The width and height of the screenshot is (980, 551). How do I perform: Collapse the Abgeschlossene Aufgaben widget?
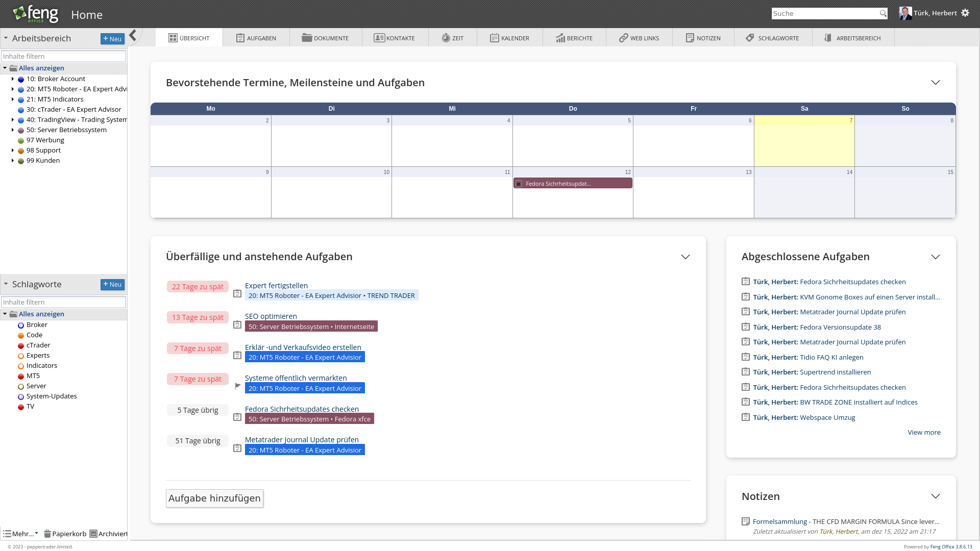[935, 257]
